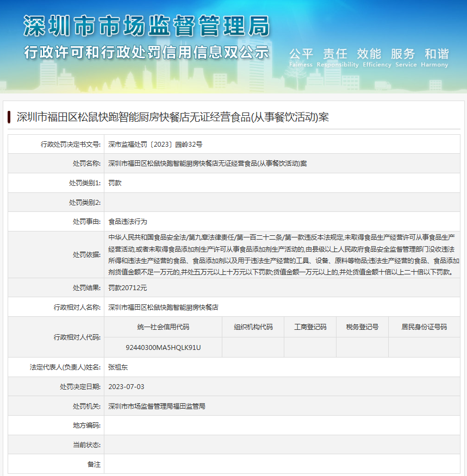
Task: Click the 处罚事由 label
Action: 86,222
